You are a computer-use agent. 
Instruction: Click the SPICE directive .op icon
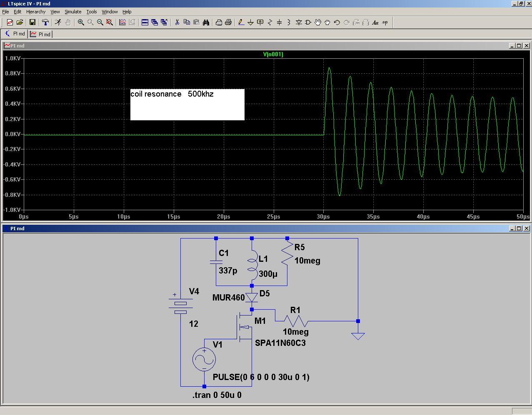pos(385,22)
